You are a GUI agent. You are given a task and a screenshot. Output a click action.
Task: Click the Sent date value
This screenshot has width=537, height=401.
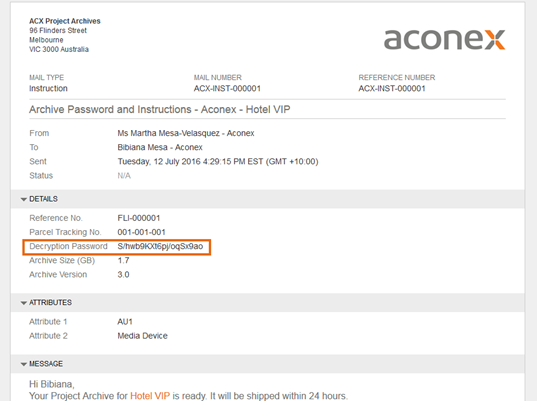click(x=218, y=161)
